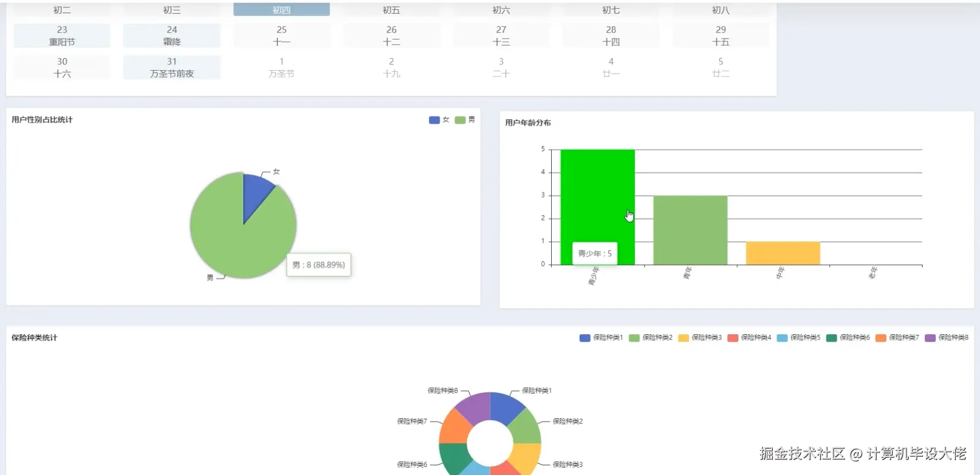Select calendar date 26 十二
Viewport: 980px width, 475px height.
392,36
